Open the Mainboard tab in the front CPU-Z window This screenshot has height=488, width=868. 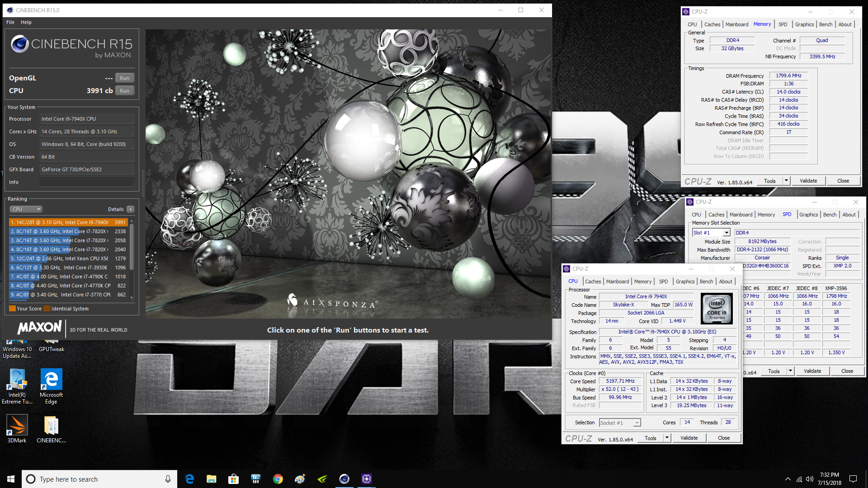pos(618,282)
